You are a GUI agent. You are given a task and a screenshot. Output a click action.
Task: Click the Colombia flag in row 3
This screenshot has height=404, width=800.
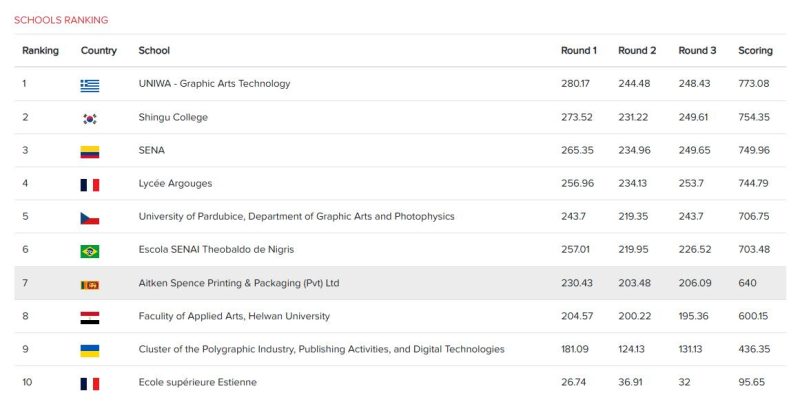[90, 152]
